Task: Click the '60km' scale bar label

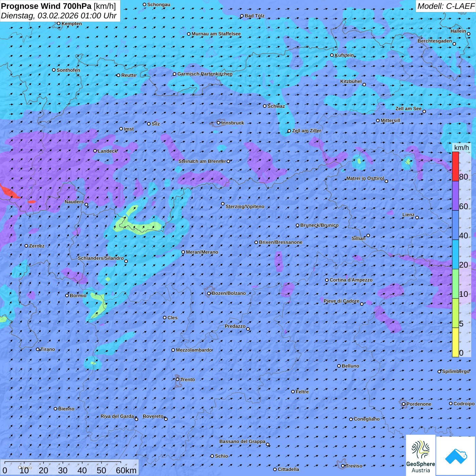Action: [x=126, y=470]
